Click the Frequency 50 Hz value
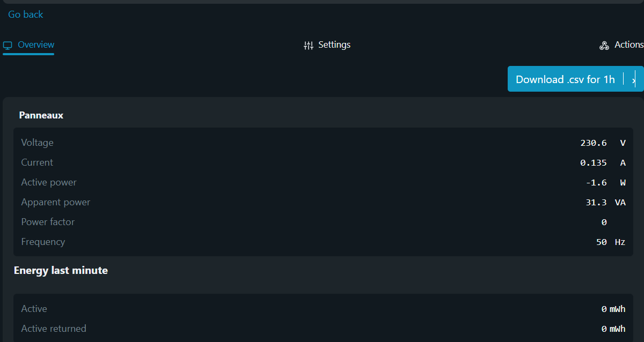The height and width of the screenshot is (342, 644). point(611,242)
